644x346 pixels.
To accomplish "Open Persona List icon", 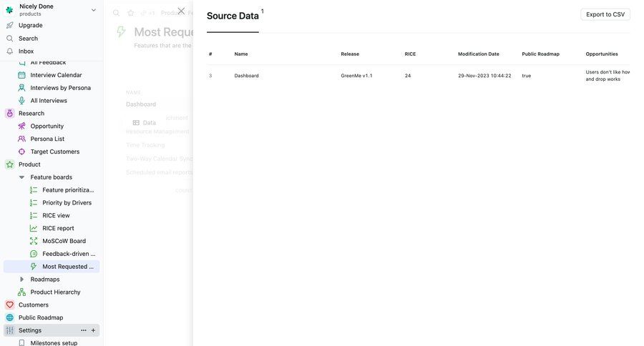I will coord(21,139).
